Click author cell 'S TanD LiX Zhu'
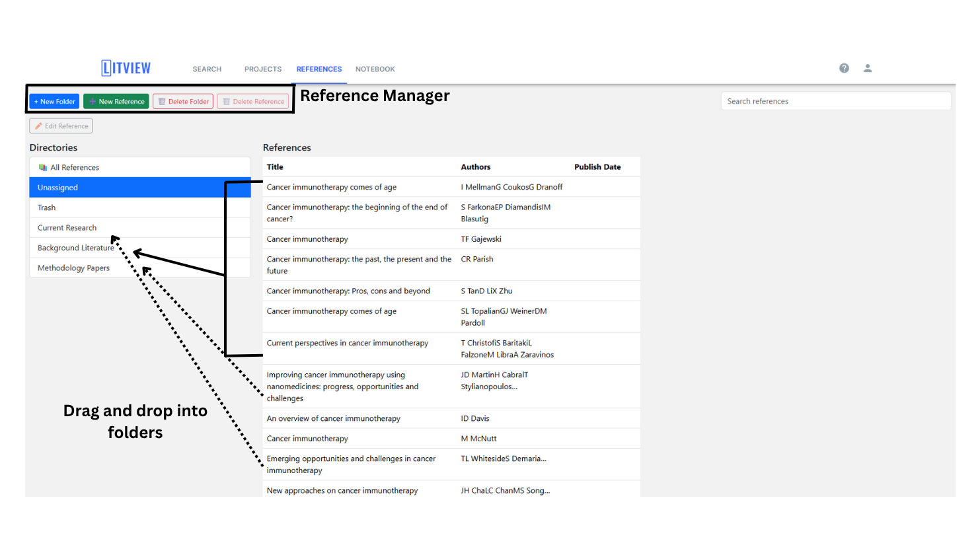 [x=486, y=291]
